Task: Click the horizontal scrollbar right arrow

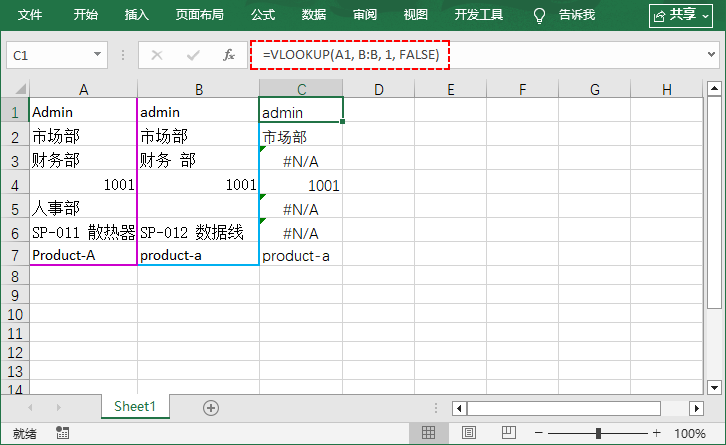Action: (696, 408)
